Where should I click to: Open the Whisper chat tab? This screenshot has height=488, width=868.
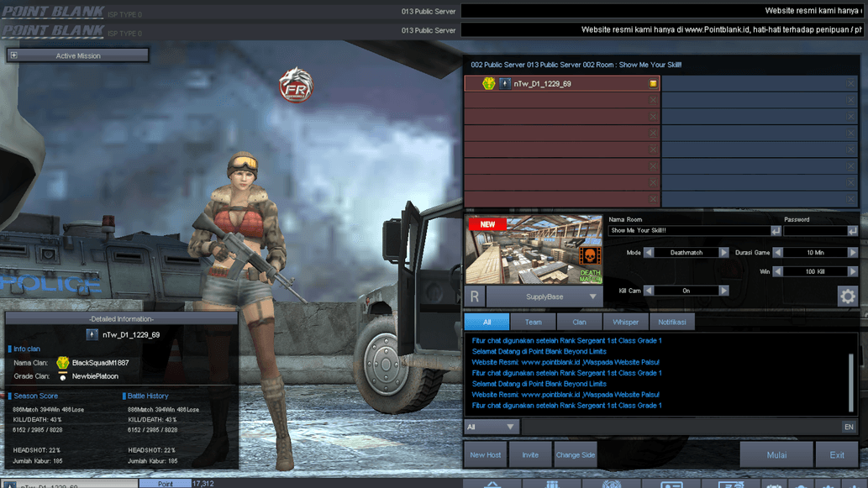[x=625, y=322]
